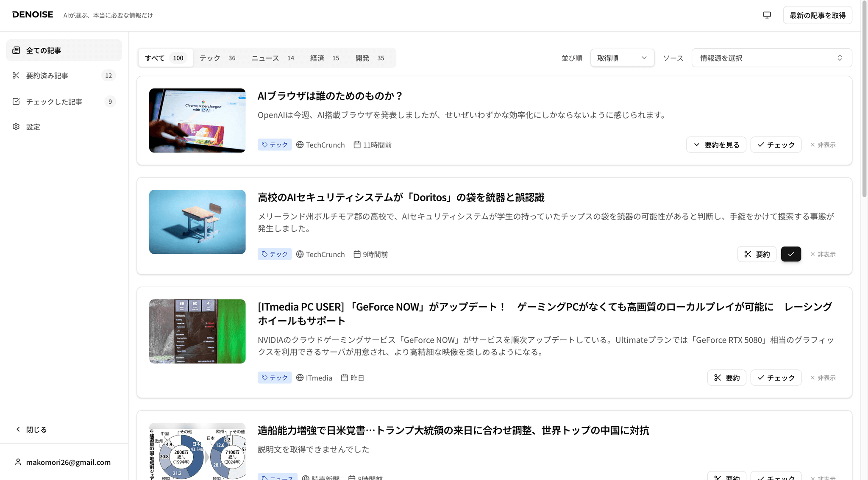The height and width of the screenshot is (480, 868).
Task: Open the 情報源を選択 source selector
Action: point(771,58)
